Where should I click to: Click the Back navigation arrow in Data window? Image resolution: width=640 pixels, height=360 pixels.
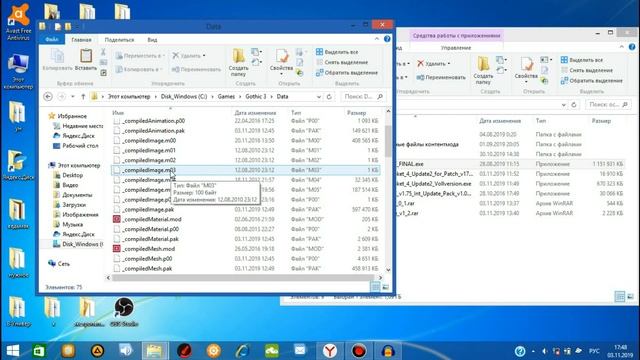tap(48, 97)
